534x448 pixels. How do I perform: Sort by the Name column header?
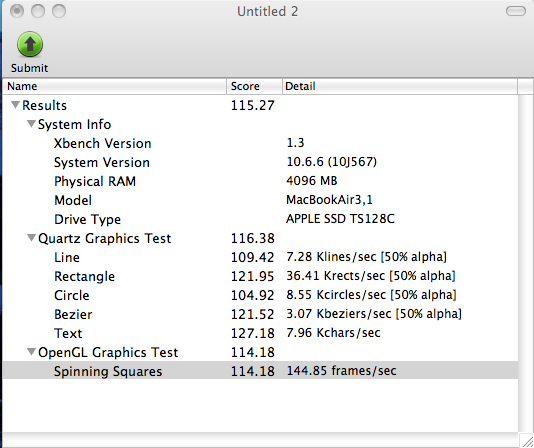pos(115,86)
